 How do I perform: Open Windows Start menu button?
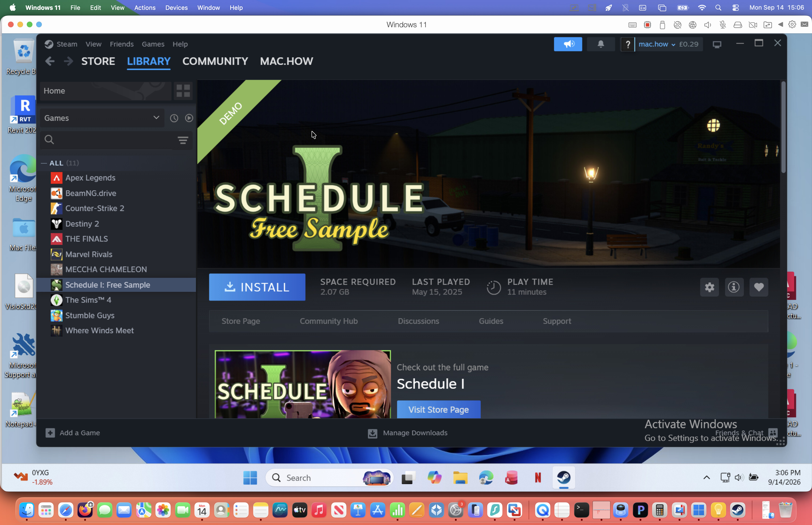pos(250,477)
